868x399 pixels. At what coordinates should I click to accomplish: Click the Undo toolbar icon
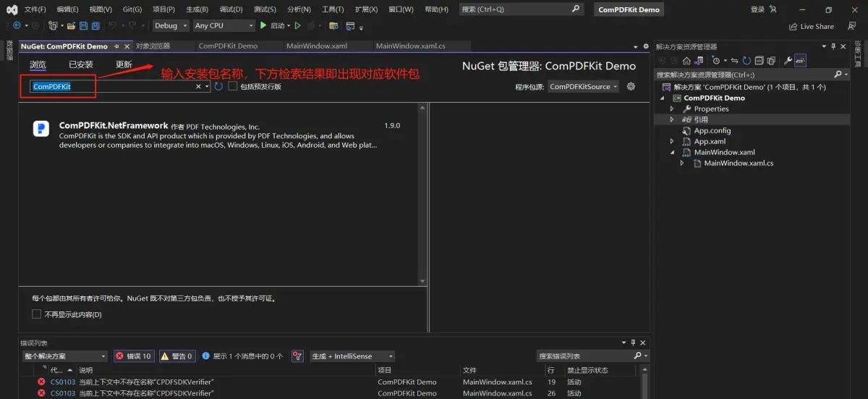pos(112,25)
